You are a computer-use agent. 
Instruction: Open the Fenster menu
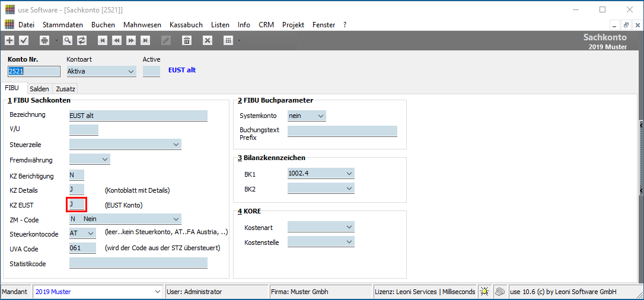tap(324, 25)
